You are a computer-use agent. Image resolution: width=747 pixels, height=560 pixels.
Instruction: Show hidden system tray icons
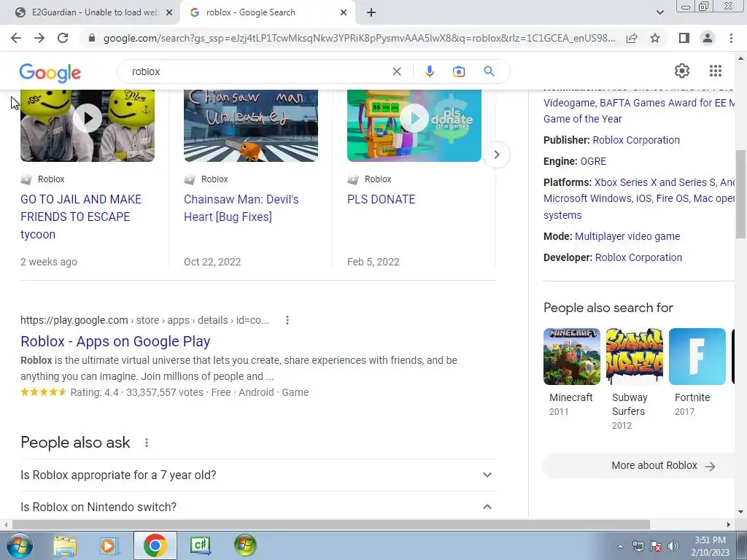pyautogui.click(x=620, y=546)
